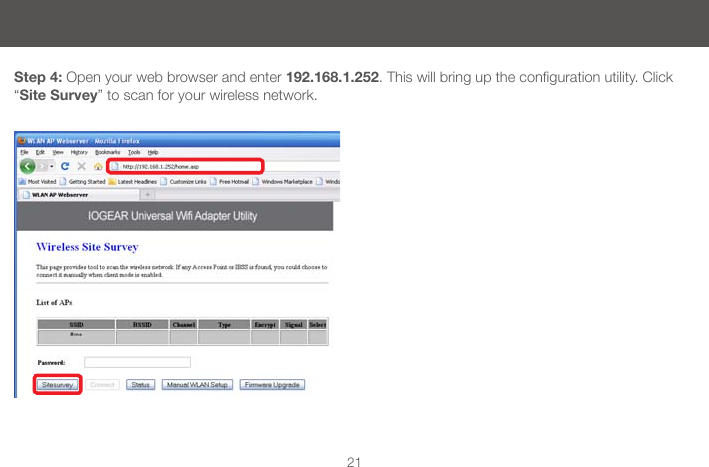Viewport: 709px width, 467px height.
Task: Click the Firmware Upgrade button
Action: [272, 385]
